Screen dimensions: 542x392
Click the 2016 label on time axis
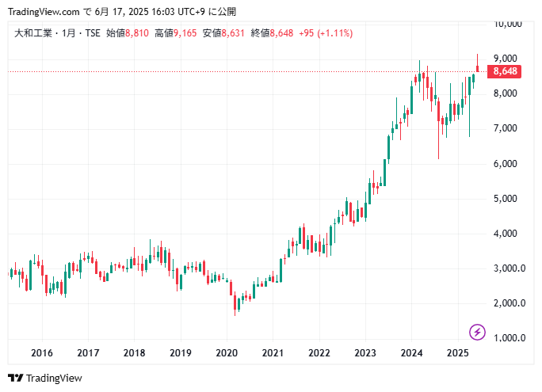(x=42, y=353)
